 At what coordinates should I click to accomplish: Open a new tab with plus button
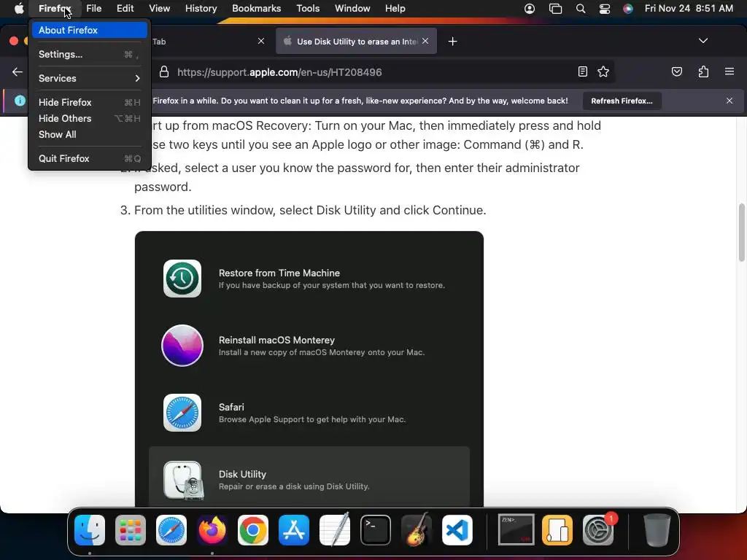452,42
